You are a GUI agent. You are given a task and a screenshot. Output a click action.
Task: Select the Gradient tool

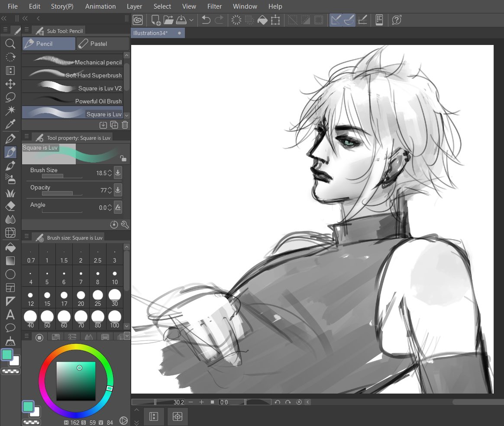click(x=10, y=261)
